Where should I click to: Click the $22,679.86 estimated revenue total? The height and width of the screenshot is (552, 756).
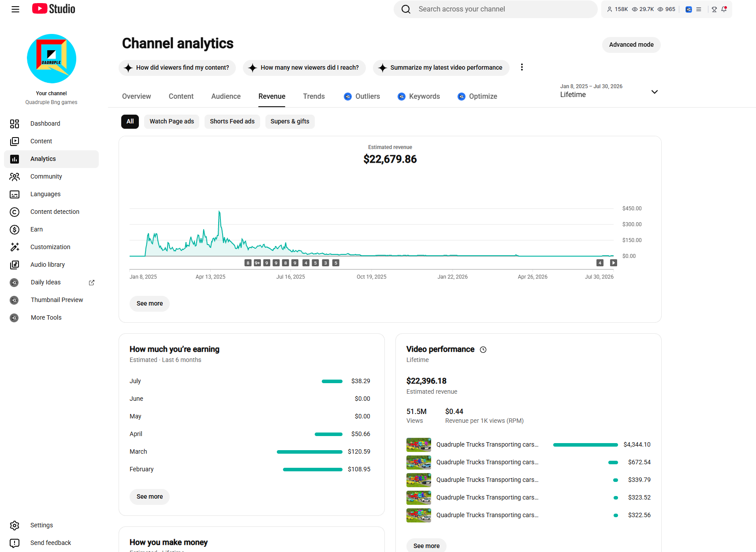[390, 159]
